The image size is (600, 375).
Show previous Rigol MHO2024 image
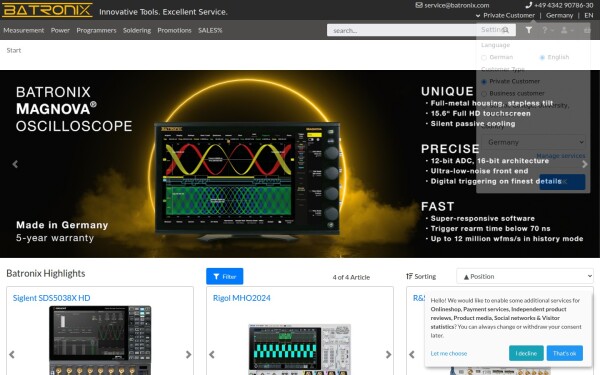click(x=212, y=354)
